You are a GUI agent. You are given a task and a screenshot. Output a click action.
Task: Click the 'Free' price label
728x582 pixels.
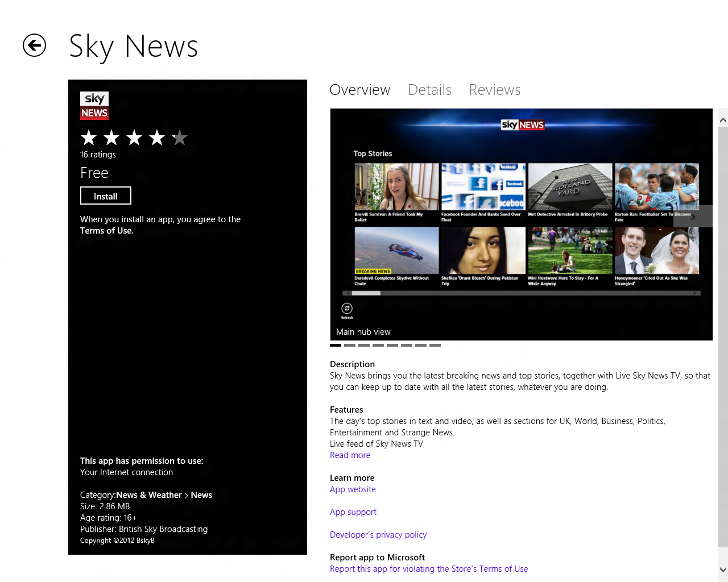(94, 173)
